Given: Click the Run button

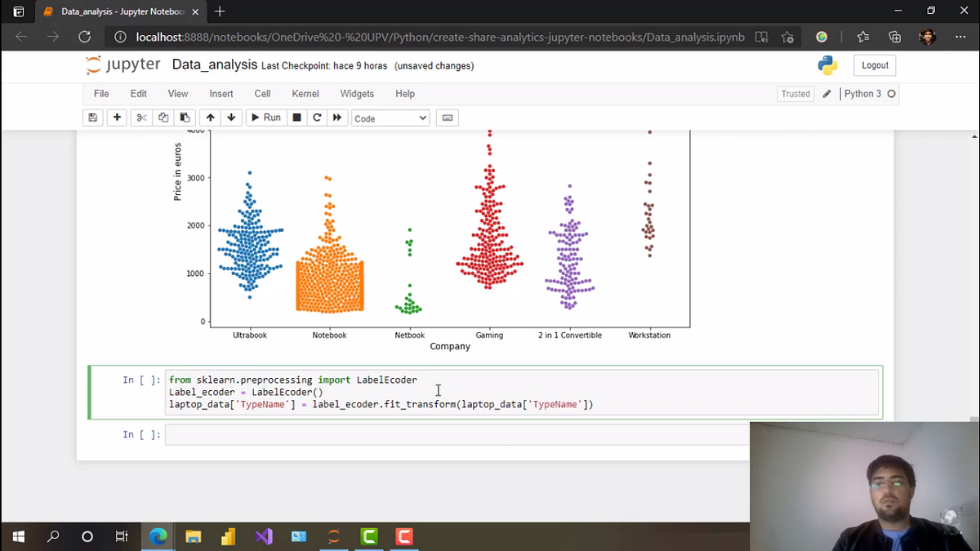Looking at the screenshot, I should coord(265,118).
